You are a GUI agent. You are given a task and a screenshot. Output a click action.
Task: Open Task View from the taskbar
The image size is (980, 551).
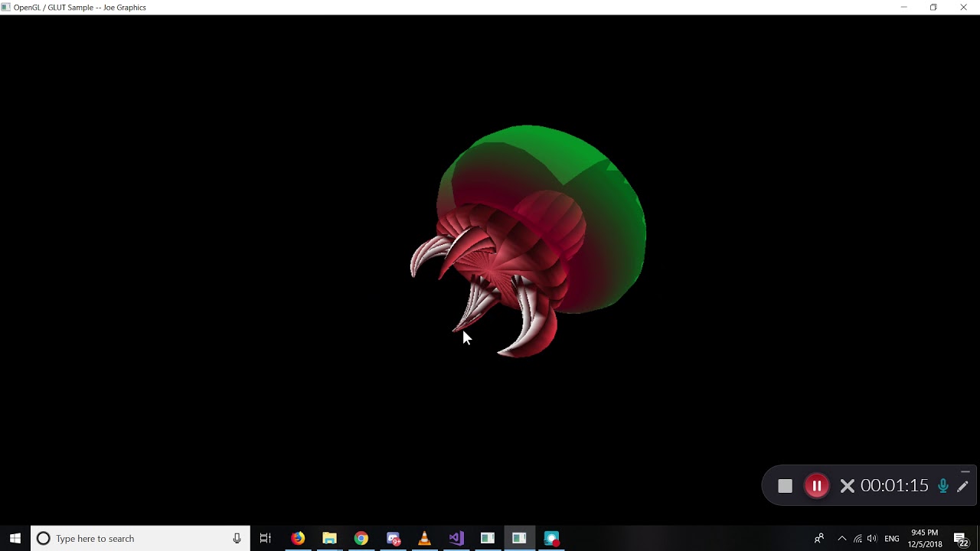point(266,538)
